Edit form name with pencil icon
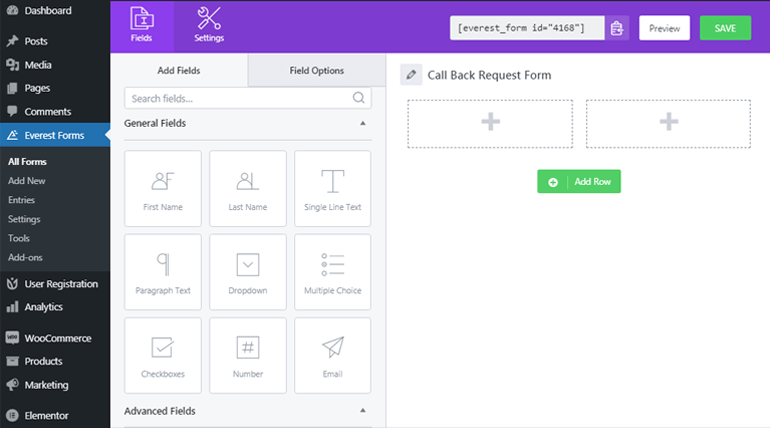This screenshot has width=770, height=428. [x=411, y=75]
